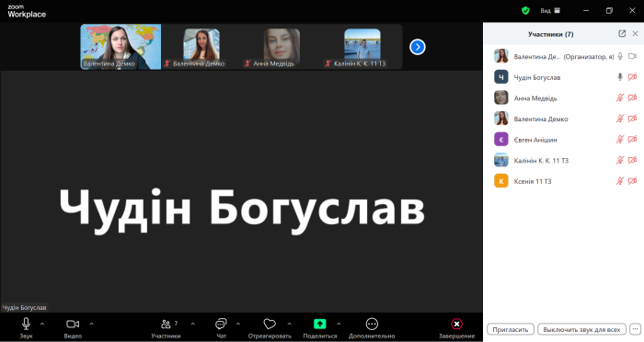
Task: Click Євген Анішин muted microphone icon
Action: 620,140
